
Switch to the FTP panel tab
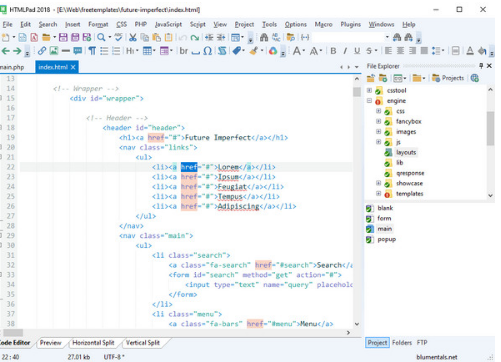(x=422, y=343)
